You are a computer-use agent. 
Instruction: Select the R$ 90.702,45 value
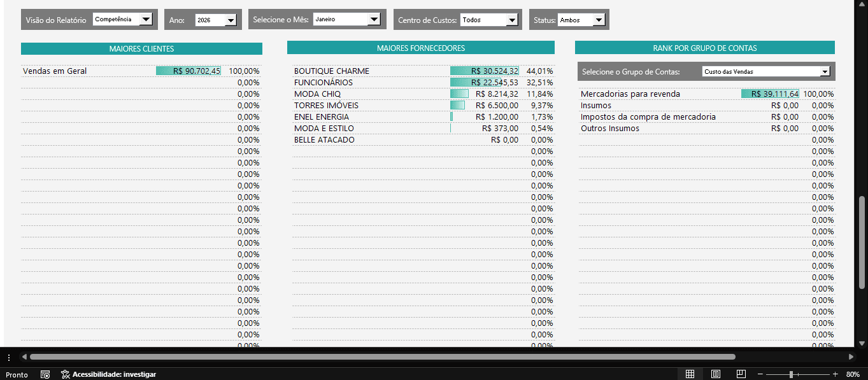click(x=197, y=71)
